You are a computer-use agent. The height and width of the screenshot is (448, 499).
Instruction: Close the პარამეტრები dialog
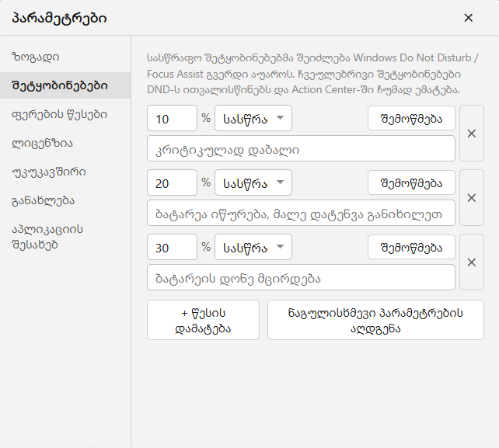coord(468,18)
